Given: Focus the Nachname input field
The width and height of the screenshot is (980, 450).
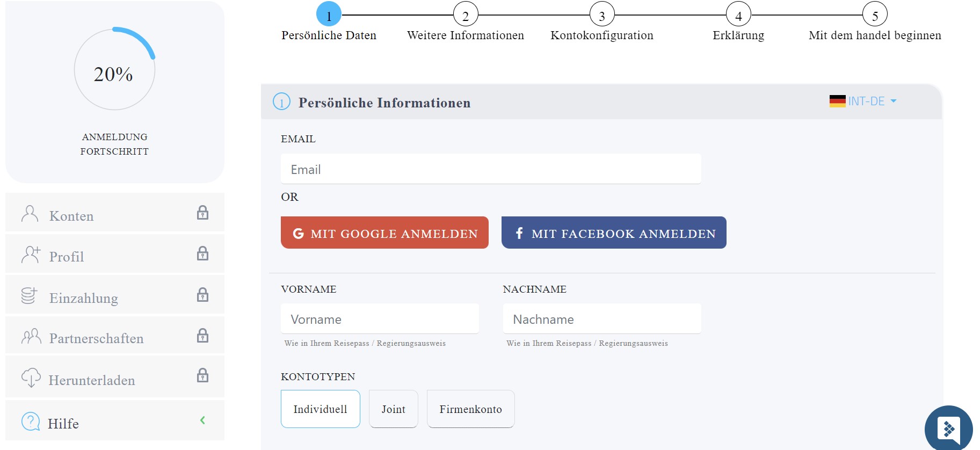Looking at the screenshot, I should (x=602, y=319).
